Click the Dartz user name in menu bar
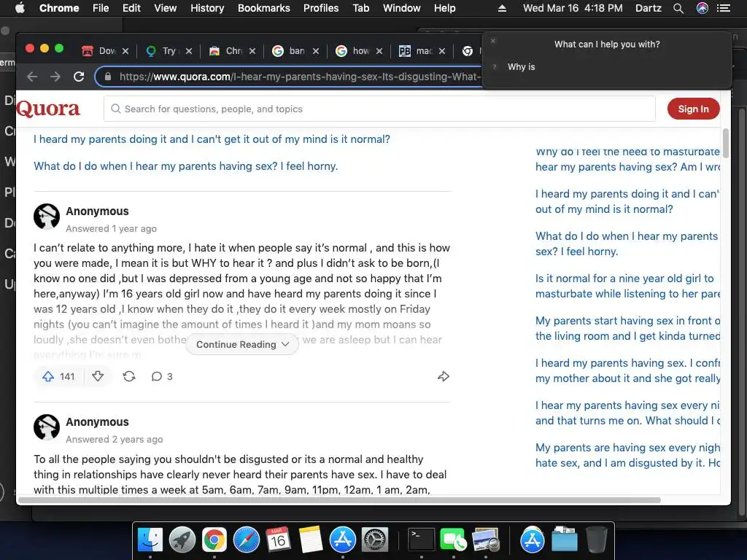Image resolution: width=747 pixels, height=560 pixels. [648, 8]
